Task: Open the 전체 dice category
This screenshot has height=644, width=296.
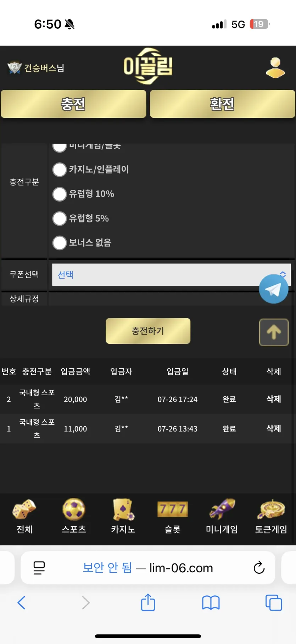Action: 24,516
